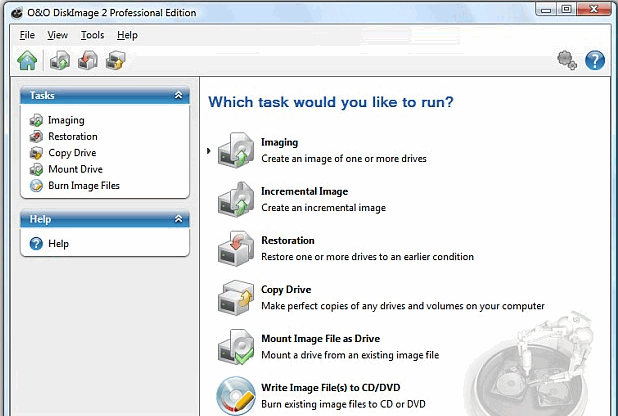Click the Imaging toolbar icon with green arrow
Image resolution: width=618 pixels, height=416 pixels.
pos(60,61)
